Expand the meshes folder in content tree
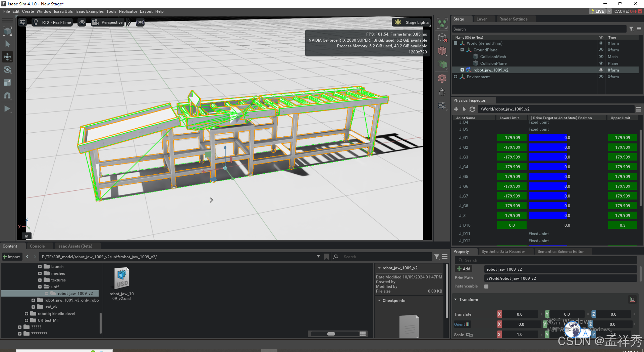This screenshot has width=644, height=352. pyautogui.click(x=40, y=273)
